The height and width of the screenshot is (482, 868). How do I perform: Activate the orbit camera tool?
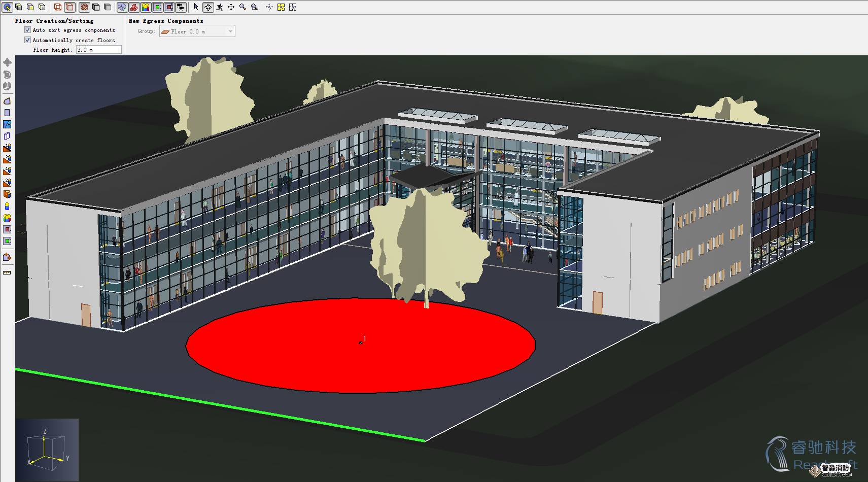tap(208, 7)
